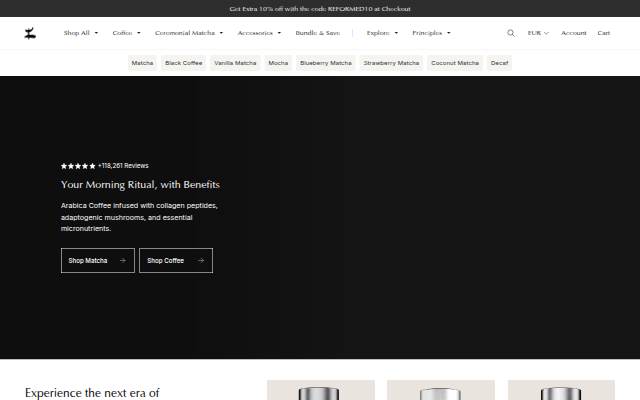
Task: Open the EUR currency selector
Action: tap(538, 33)
